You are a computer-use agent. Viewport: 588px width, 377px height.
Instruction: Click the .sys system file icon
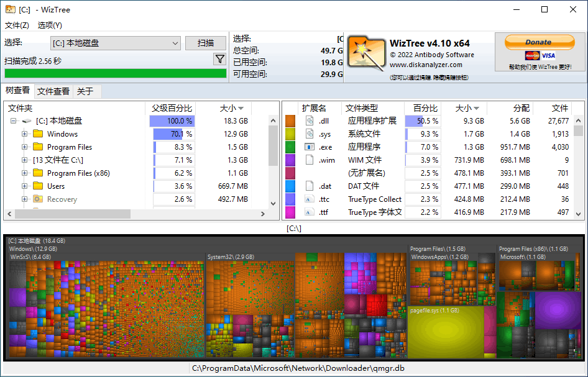click(x=310, y=134)
